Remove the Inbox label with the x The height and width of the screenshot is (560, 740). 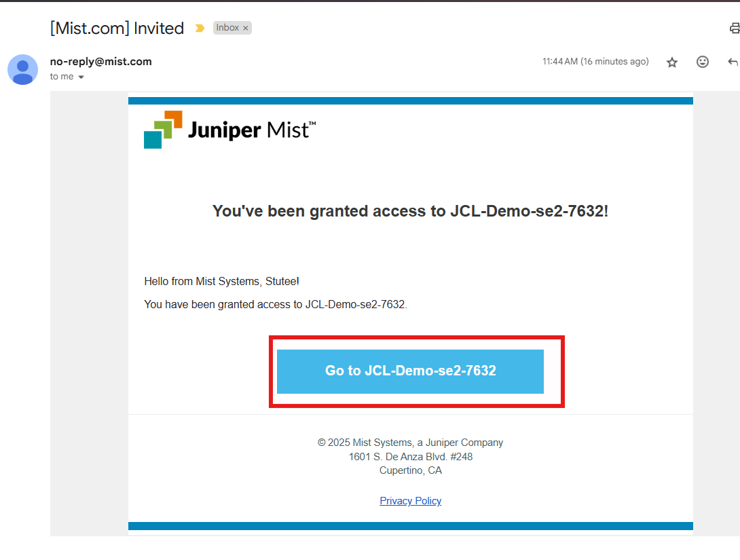click(x=245, y=29)
